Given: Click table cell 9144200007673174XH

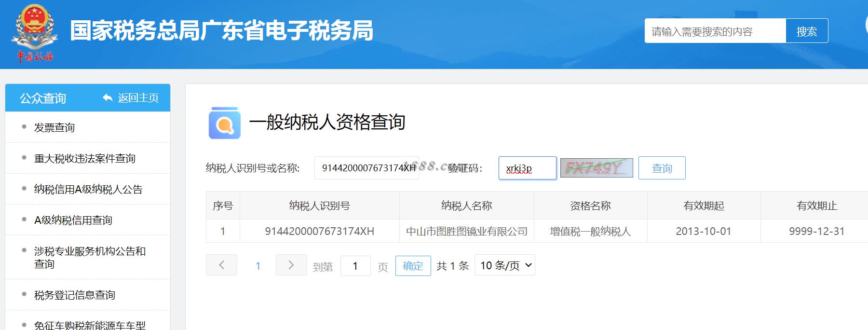Looking at the screenshot, I should (x=319, y=231).
